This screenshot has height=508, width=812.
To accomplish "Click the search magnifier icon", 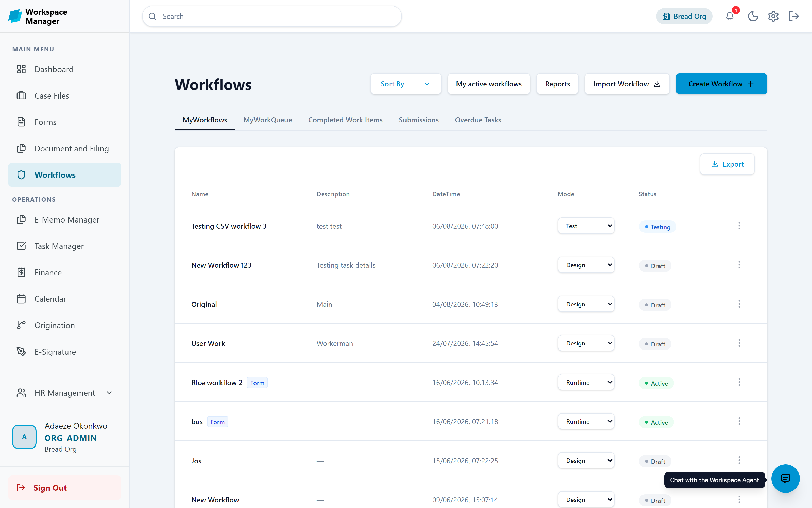I will tap(152, 16).
